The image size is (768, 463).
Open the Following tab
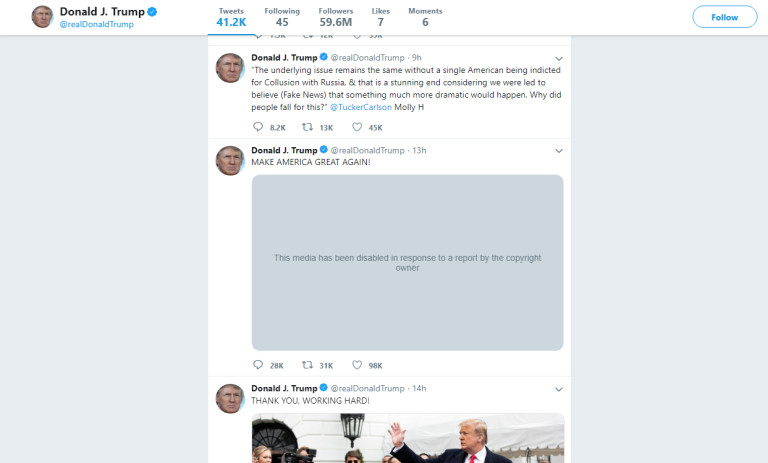282,17
